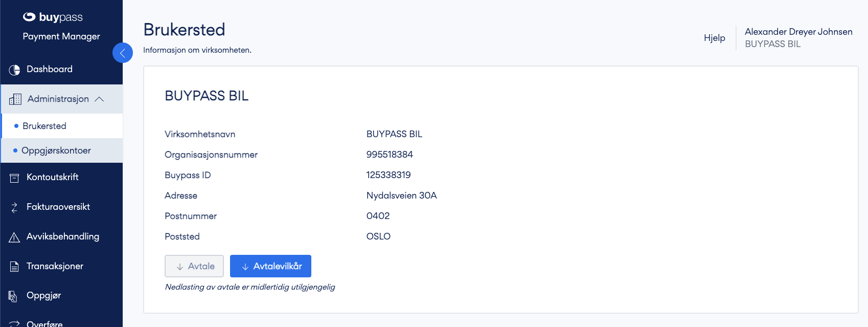This screenshot has height=327, width=868.
Task: Click the disabled Avtale button
Action: click(194, 266)
